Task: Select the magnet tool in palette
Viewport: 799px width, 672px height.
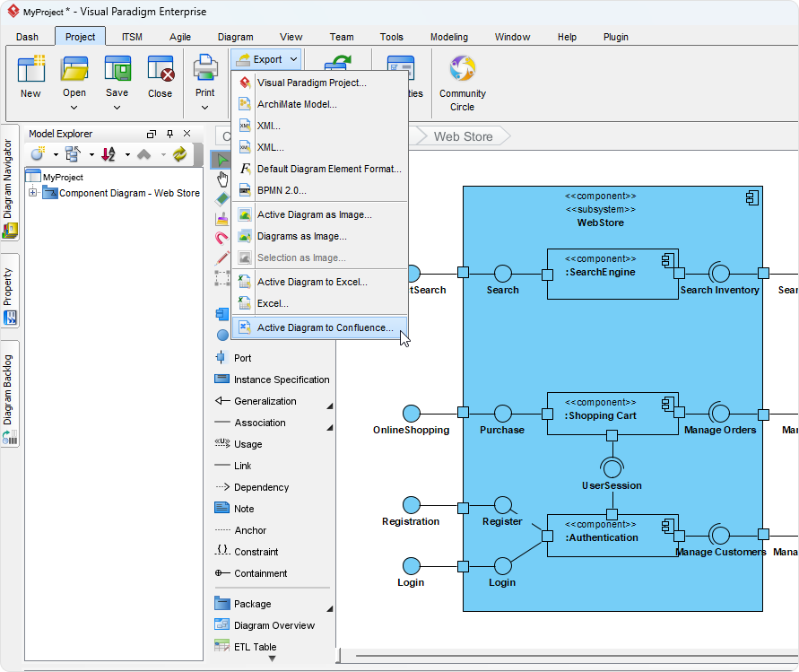Action: coord(221,238)
